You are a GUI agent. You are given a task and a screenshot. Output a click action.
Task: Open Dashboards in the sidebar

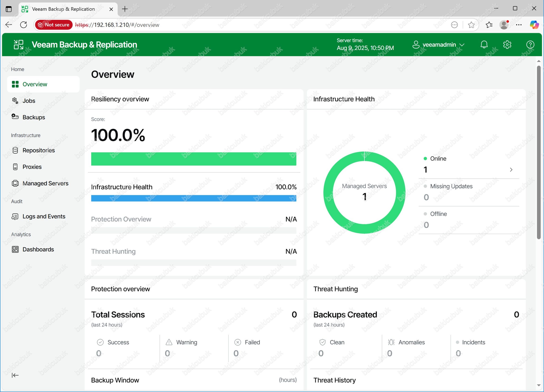(43, 250)
